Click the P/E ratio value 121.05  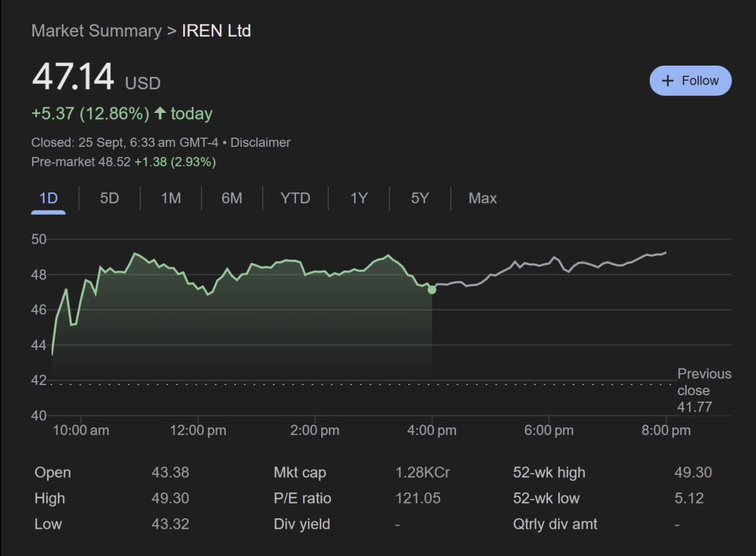tap(418, 499)
